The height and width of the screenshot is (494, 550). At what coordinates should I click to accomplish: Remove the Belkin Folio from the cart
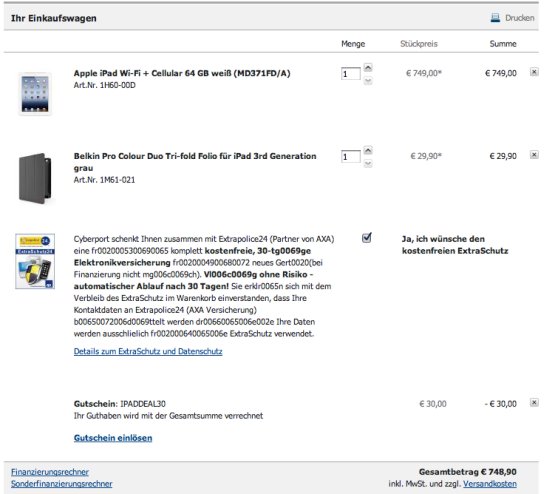pyautogui.click(x=534, y=155)
